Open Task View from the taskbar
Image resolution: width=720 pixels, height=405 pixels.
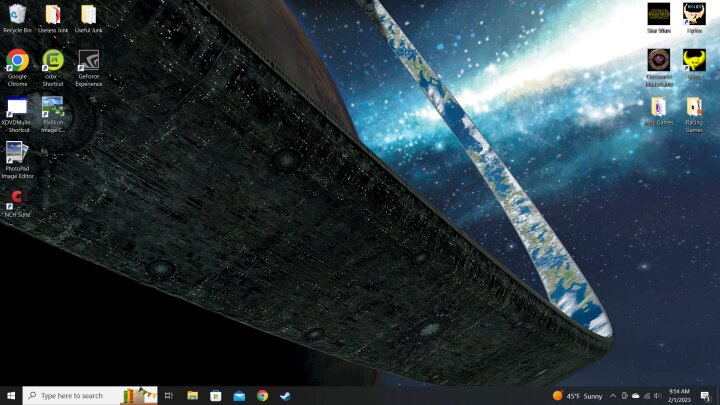(169, 395)
